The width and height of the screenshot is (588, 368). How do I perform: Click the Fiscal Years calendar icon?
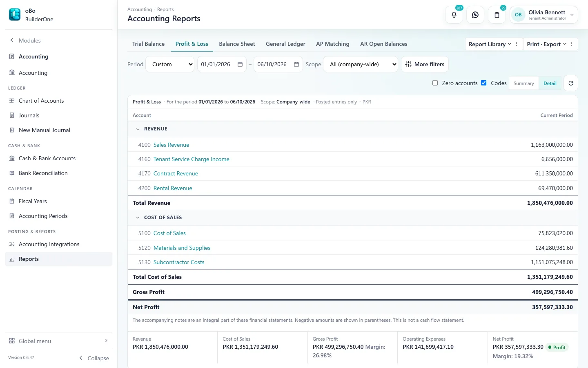12,201
